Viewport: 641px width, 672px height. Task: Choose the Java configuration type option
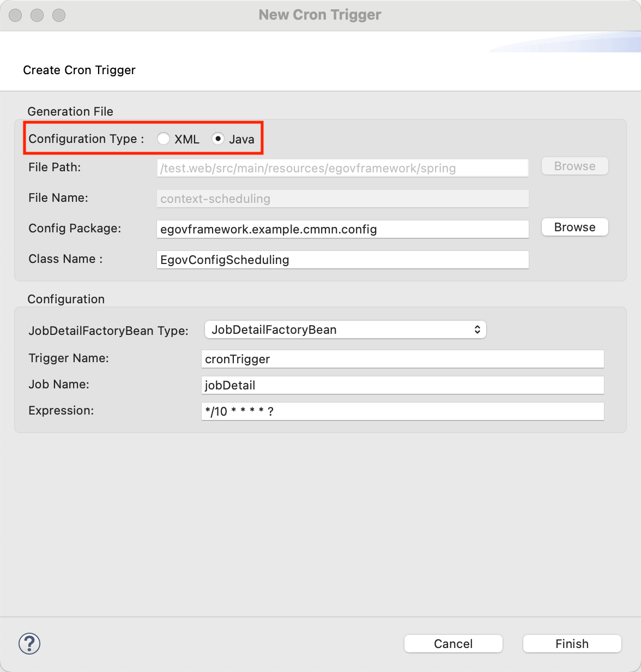coord(218,139)
